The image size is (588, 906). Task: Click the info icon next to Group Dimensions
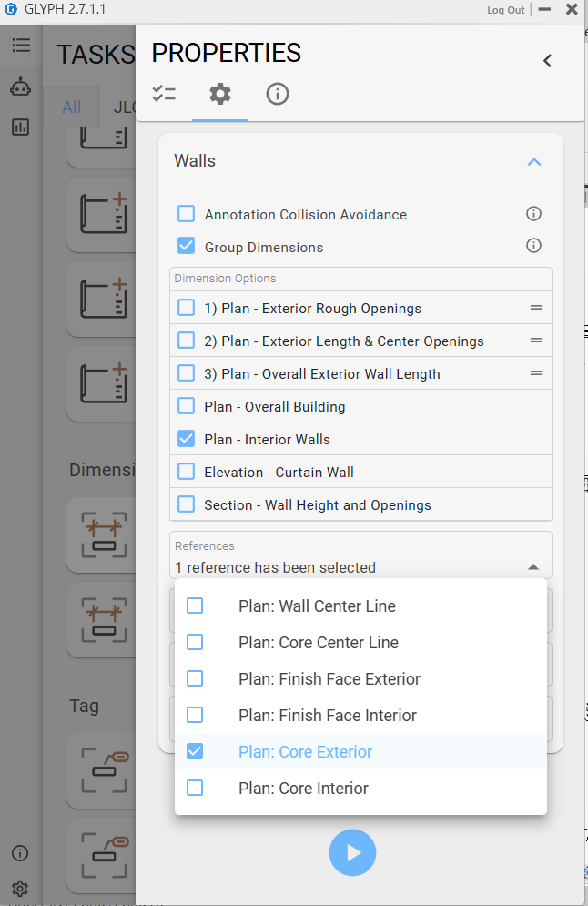click(534, 246)
